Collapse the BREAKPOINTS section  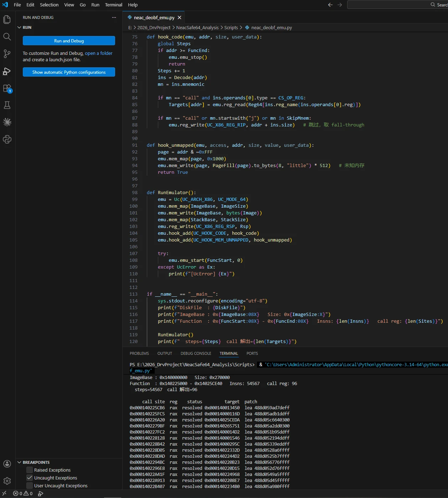tap(34, 462)
